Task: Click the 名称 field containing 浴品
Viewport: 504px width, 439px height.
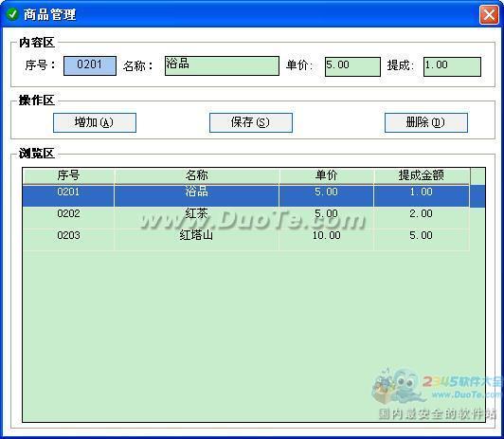Action: point(222,65)
